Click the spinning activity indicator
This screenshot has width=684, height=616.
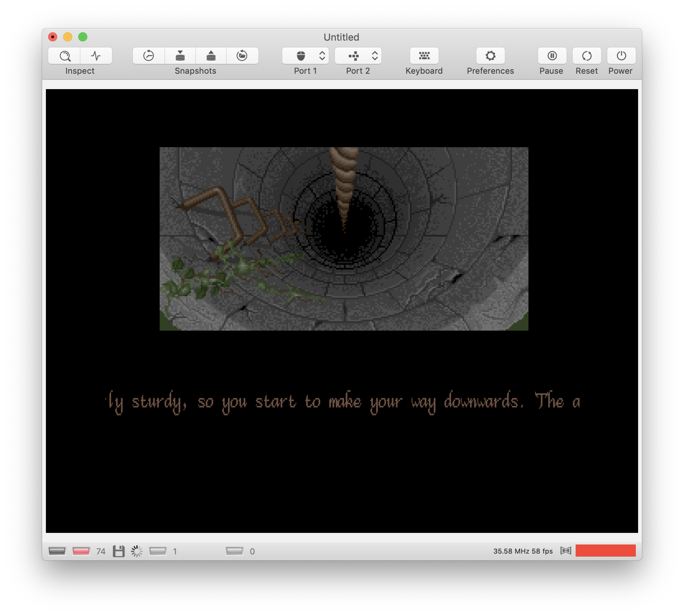[x=137, y=551]
